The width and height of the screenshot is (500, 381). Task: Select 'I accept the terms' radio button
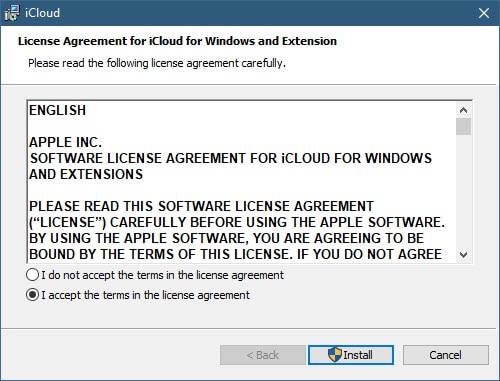33,295
